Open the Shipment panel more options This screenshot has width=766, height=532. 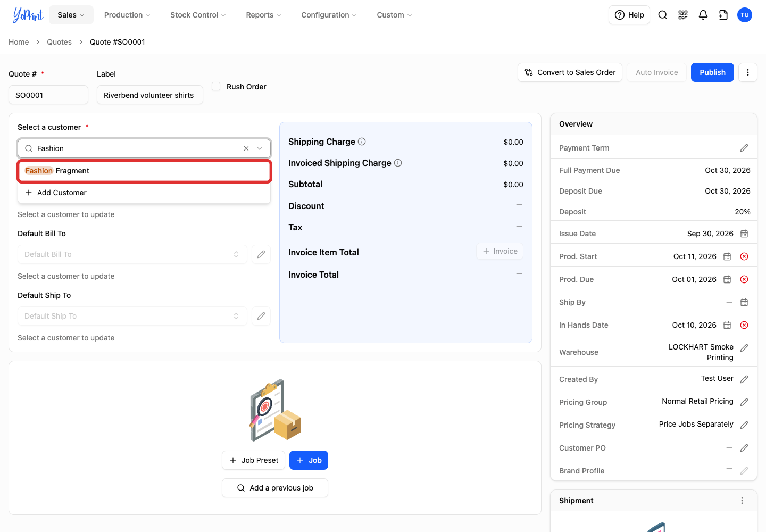pos(742,501)
